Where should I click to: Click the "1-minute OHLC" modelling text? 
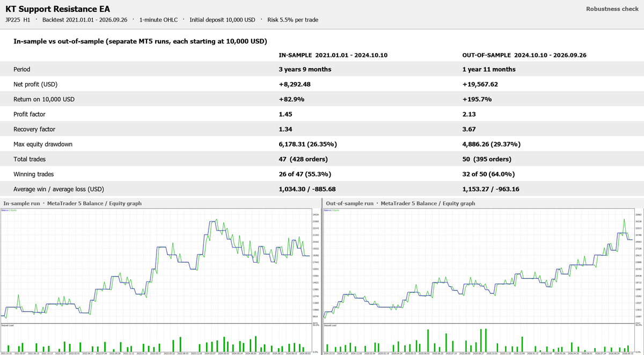click(x=159, y=20)
